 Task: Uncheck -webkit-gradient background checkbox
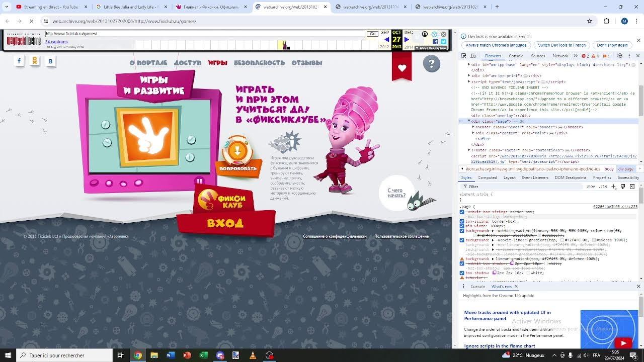pyautogui.click(x=462, y=231)
